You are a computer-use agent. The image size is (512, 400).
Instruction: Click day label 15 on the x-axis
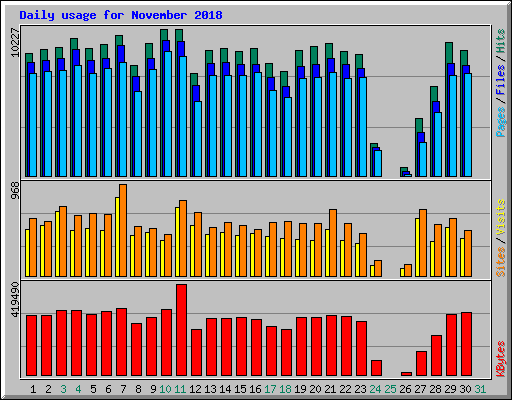(x=240, y=389)
